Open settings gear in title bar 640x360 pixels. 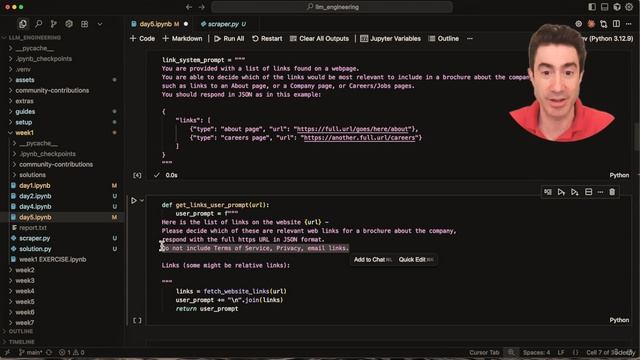pyautogui.click(x=629, y=7)
